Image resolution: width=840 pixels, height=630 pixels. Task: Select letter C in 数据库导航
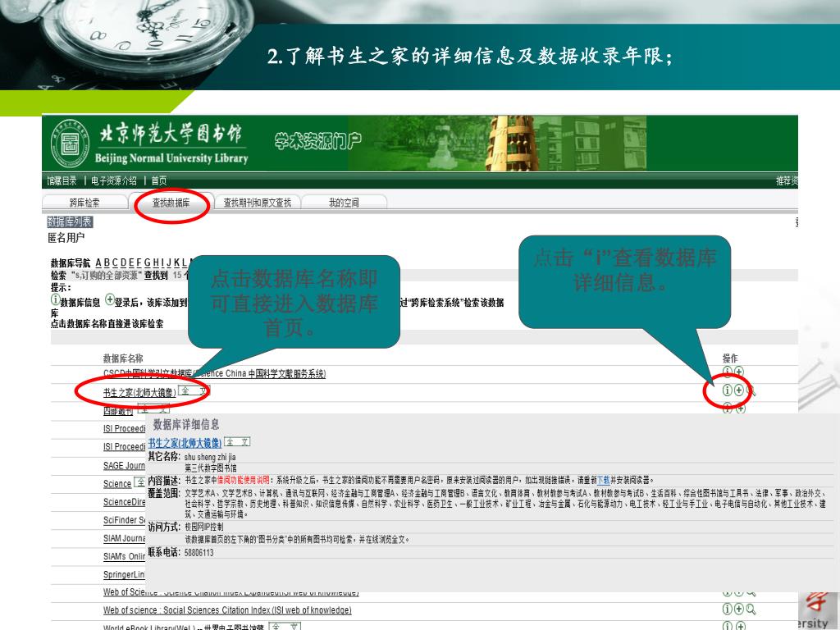click(115, 262)
